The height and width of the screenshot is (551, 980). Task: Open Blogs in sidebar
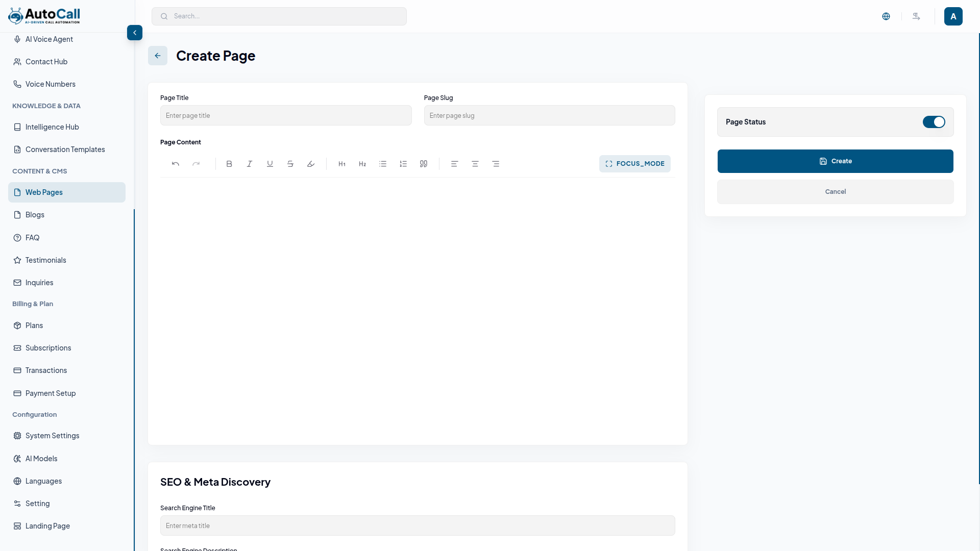tap(67, 215)
